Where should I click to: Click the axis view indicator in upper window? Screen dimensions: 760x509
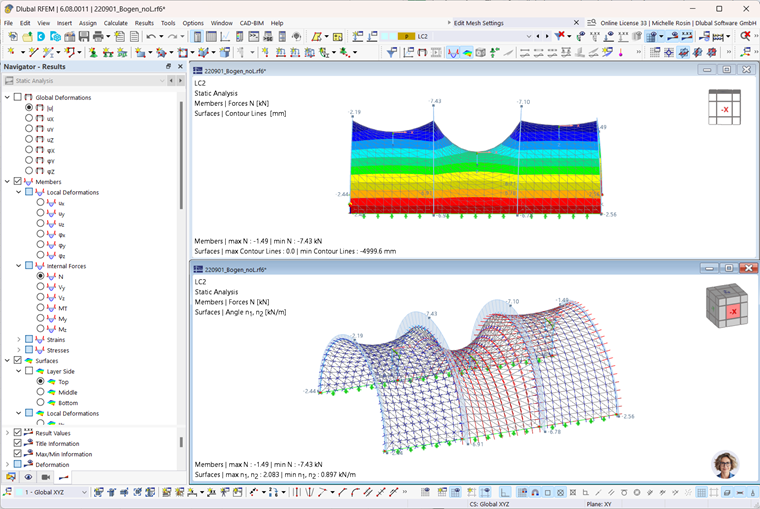tap(724, 107)
